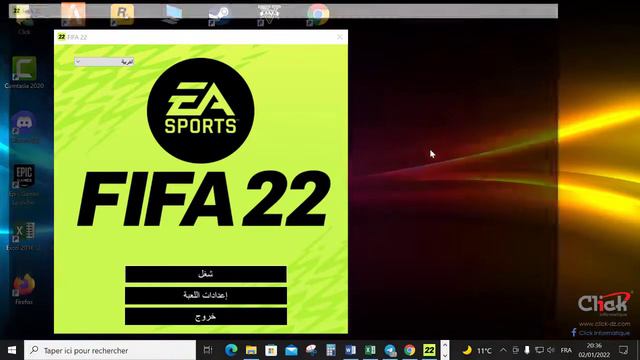The height and width of the screenshot is (360, 640).
Task: Open Microsoft Store from taskbar
Action: click(x=271, y=350)
